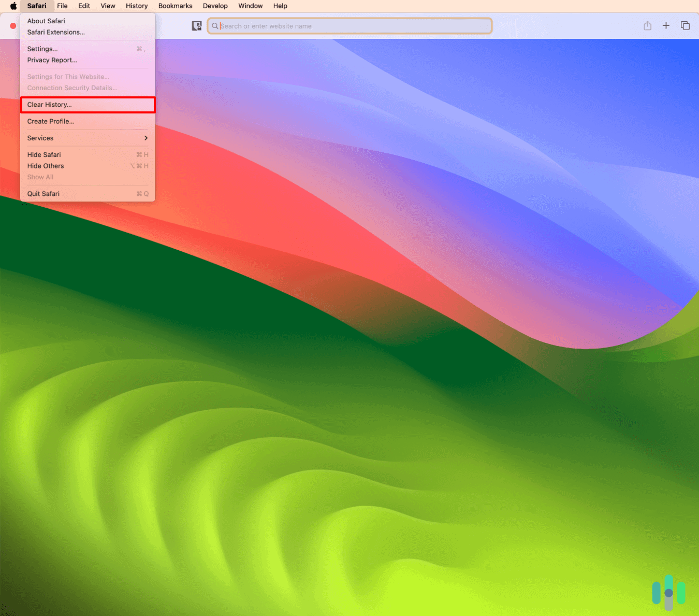The image size is (699, 616).
Task: Click the privacy report shield icon
Action: pos(197,26)
